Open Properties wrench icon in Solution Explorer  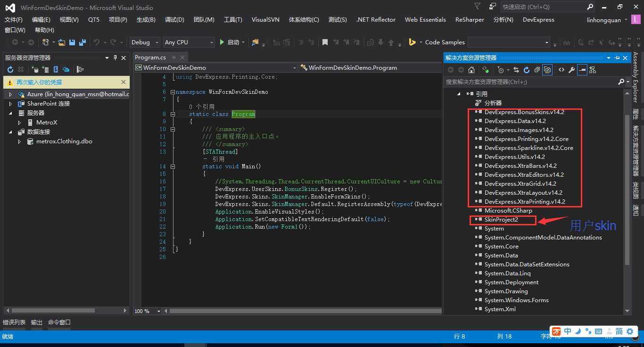(571, 70)
